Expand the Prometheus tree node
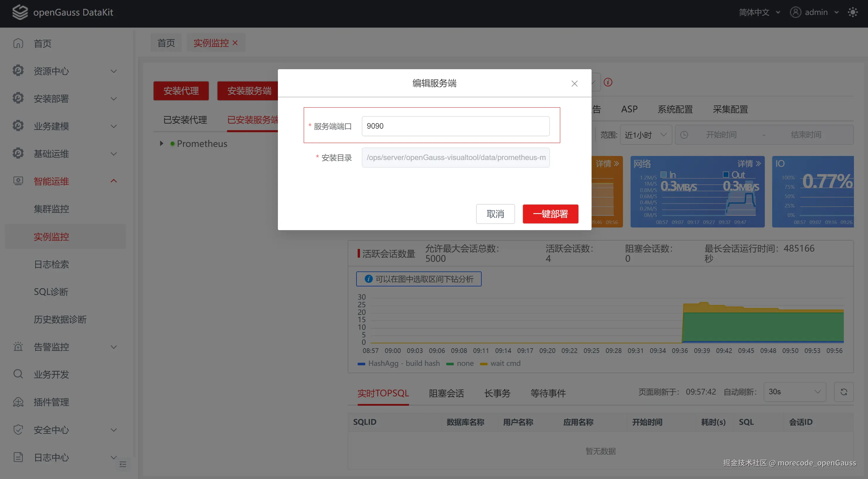This screenshot has height=479, width=868. (162, 144)
